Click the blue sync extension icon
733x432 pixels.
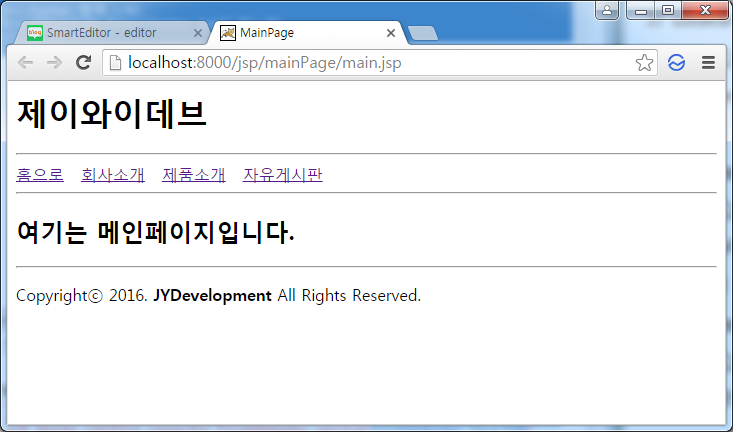[x=676, y=63]
